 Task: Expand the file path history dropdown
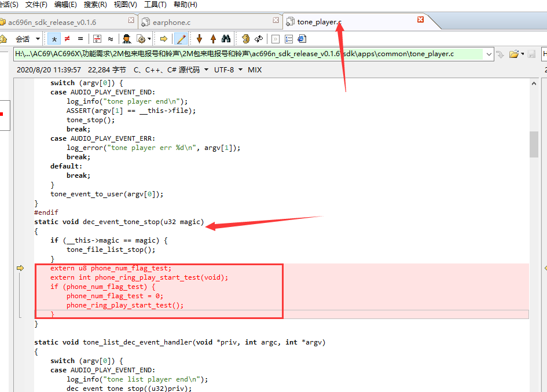coord(489,54)
